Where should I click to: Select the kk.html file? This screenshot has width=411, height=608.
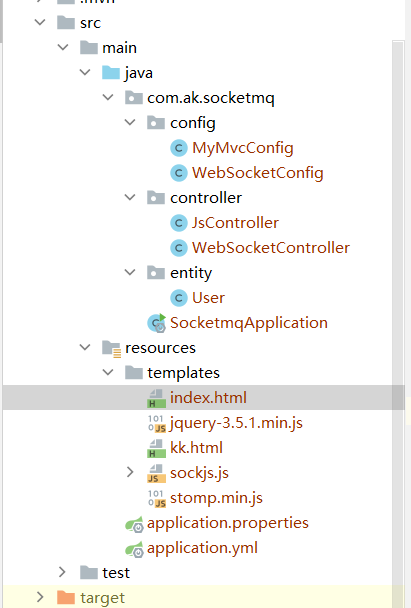click(196, 448)
